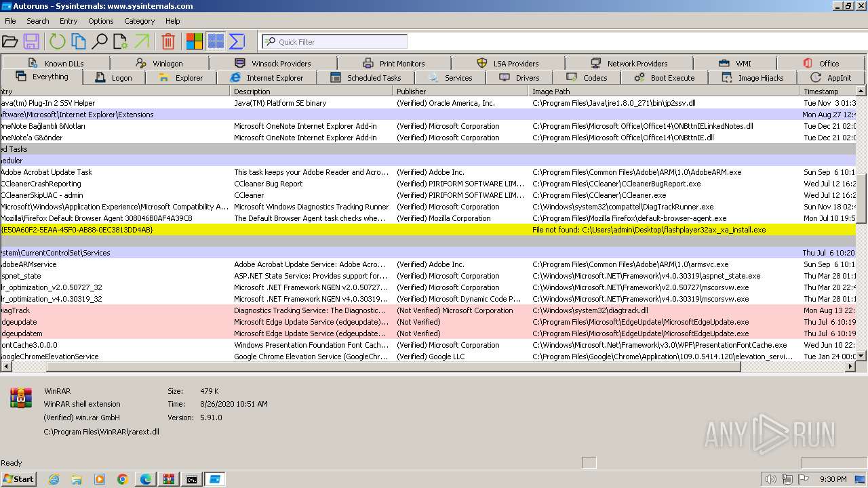
Task: Open the File menu
Action: [10, 21]
